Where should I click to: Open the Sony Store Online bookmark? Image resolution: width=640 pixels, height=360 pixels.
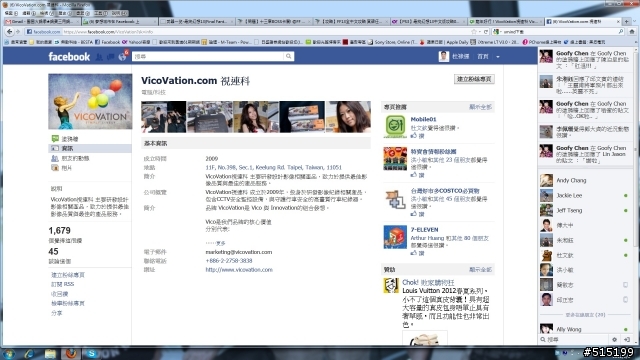click(x=392, y=42)
